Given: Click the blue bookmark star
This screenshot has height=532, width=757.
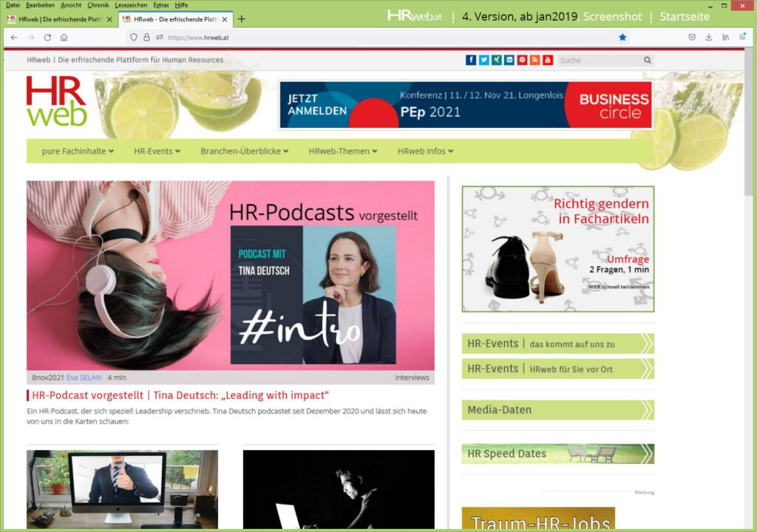Looking at the screenshot, I should pyautogui.click(x=622, y=37).
